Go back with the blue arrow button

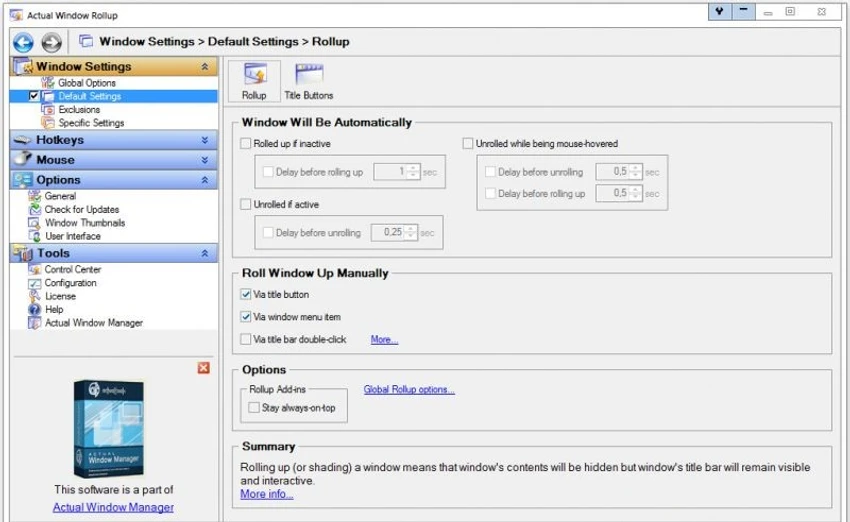coord(23,42)
